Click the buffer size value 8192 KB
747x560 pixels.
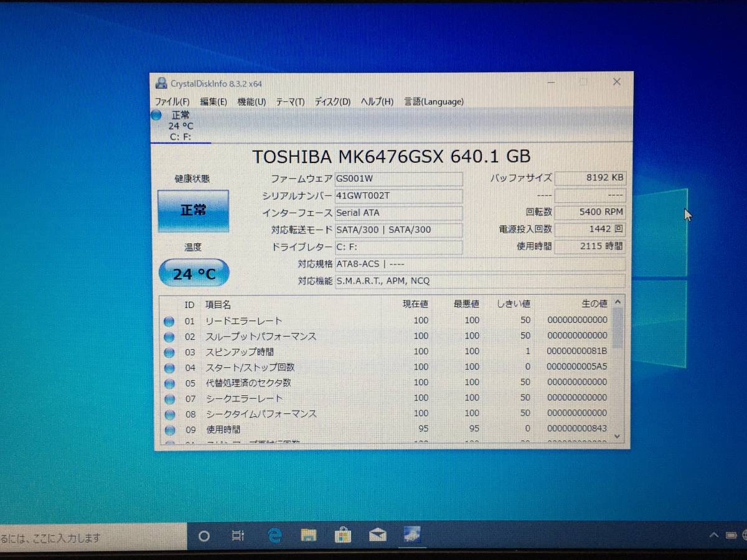point(590,178)
